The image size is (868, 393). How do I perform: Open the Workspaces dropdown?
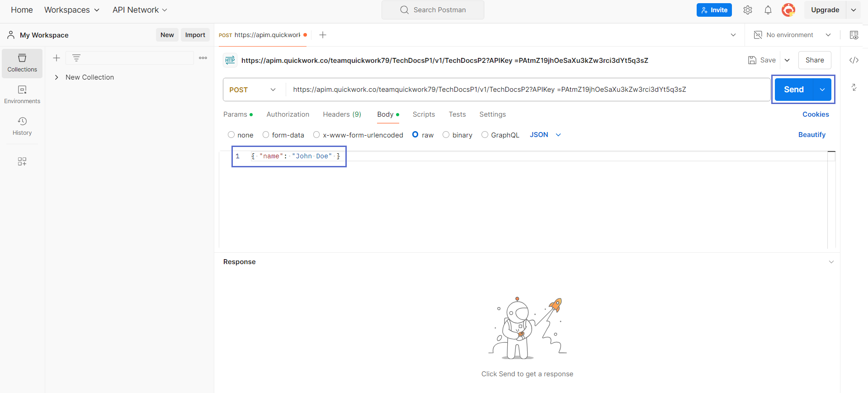71,10
